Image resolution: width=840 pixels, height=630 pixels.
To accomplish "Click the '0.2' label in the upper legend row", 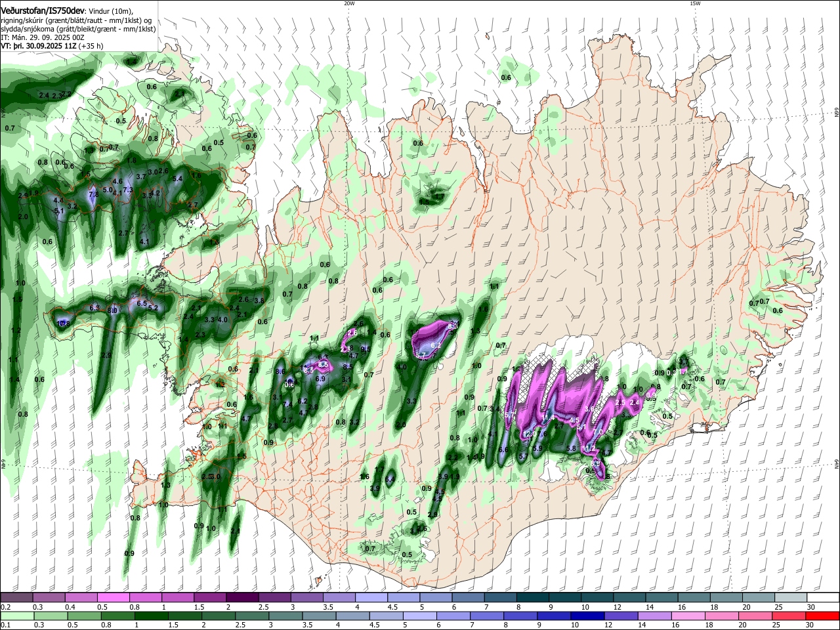I will [5, 607].
